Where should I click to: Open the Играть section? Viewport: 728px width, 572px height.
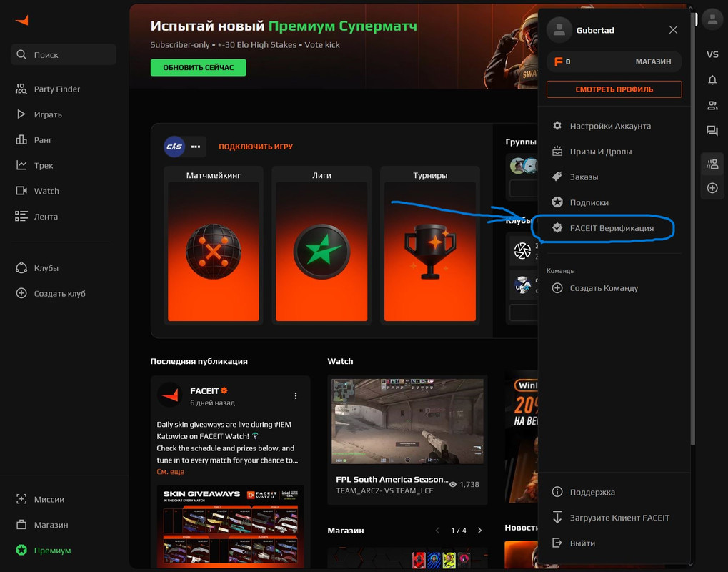click(x=39, y=114)
